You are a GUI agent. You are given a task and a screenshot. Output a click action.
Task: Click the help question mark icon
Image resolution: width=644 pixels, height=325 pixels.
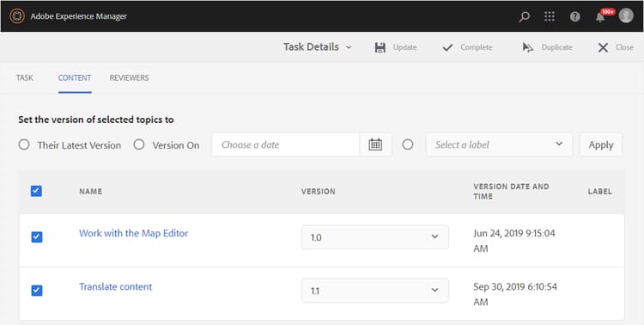(575, 17)
